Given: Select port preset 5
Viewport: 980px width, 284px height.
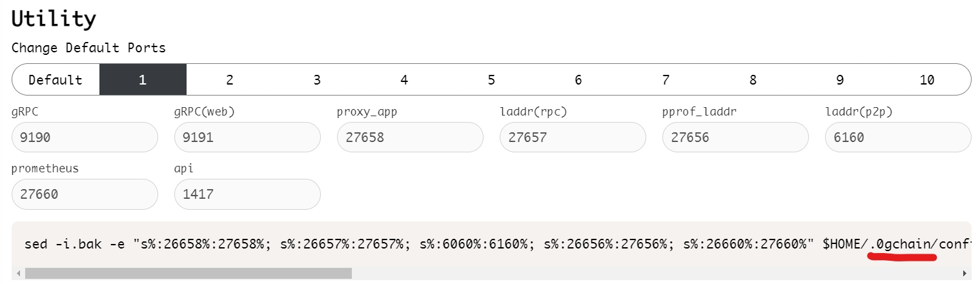Looking at the screenshot, I should click(x=491, y=80).
